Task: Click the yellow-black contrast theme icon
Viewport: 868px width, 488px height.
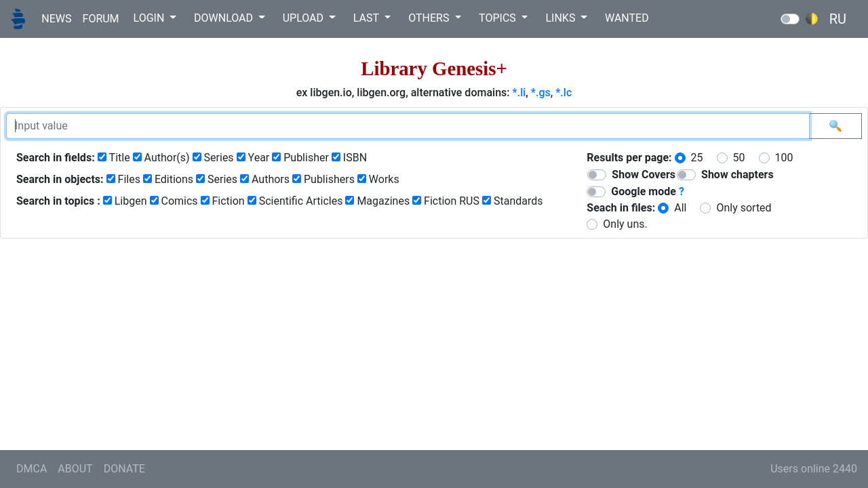Action: tap(812, 19)
